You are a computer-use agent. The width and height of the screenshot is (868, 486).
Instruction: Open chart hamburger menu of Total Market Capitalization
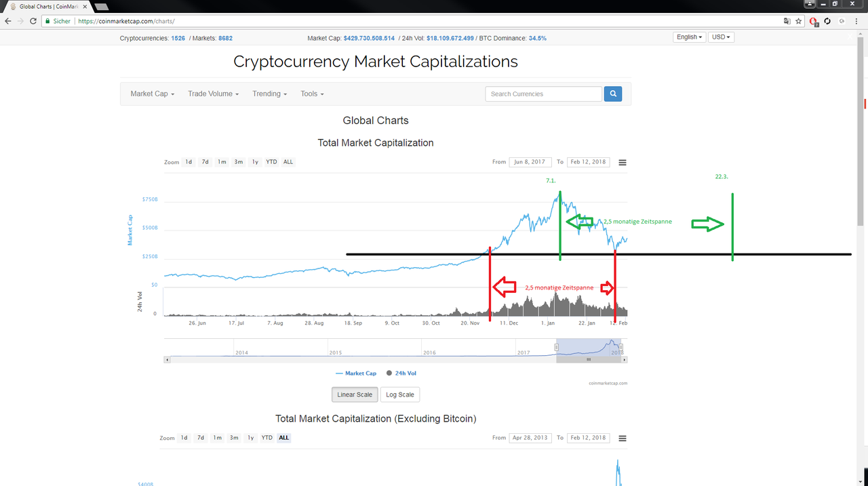(x=623, y=162)
